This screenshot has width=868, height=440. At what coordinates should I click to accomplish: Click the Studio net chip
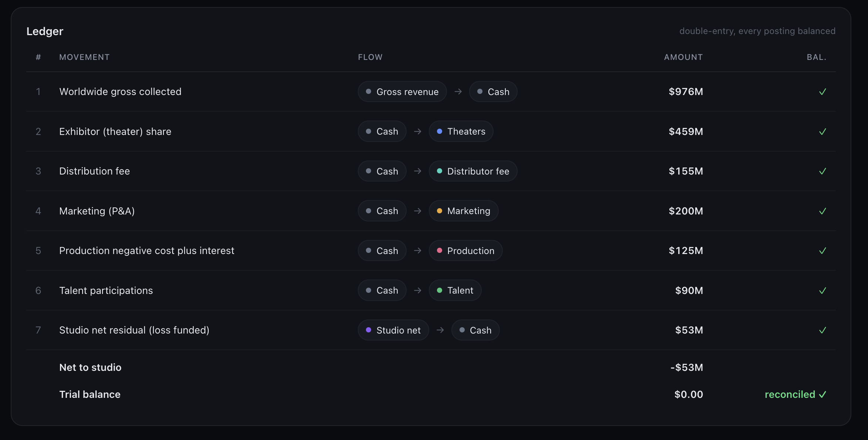tap(393, 330)
